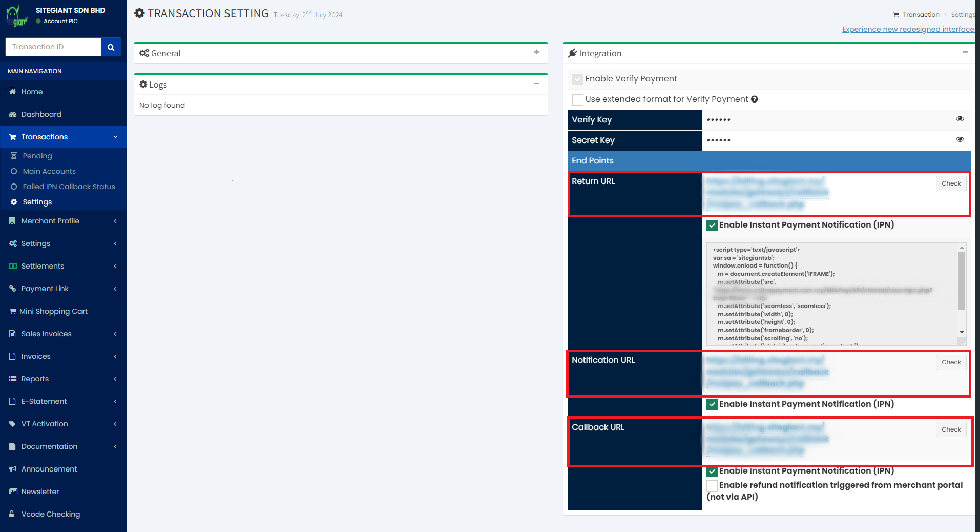Open Experience new redesigned interface link
The width and height of the screenshot is (980, 532).
pos(908,29)
